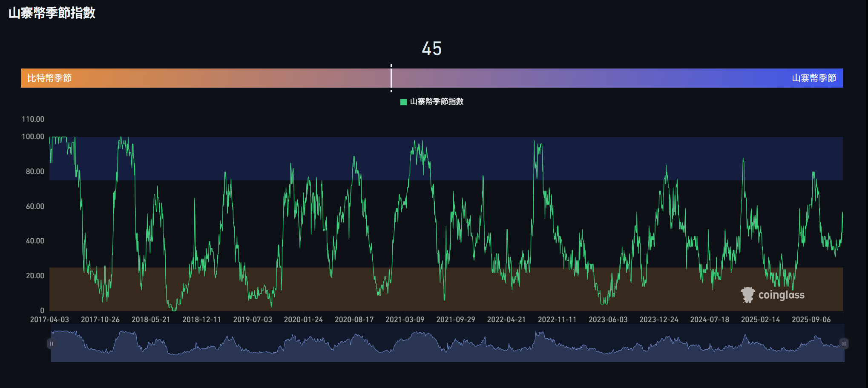
Task: Click the 山寨幣季節 label at gauge right end
Action: pos(813,78)
